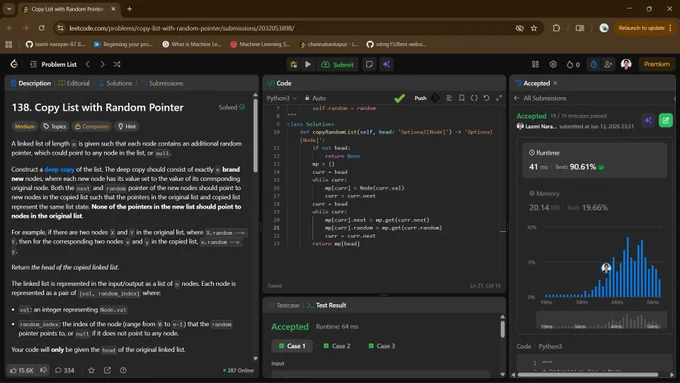This screenshot has height=383, width=680.
Task: Toggle the timer stopwatch icon
Action: (x=593, y=64)
